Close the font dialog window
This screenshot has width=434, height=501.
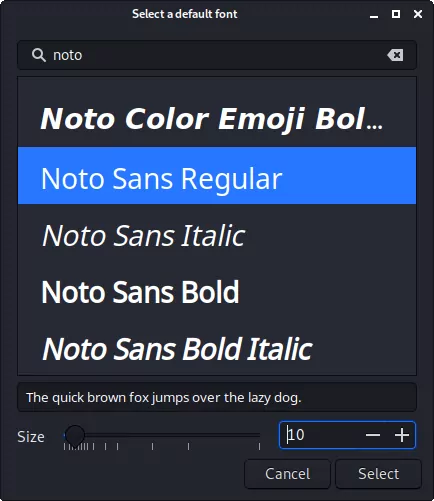(x=418, y=14)
